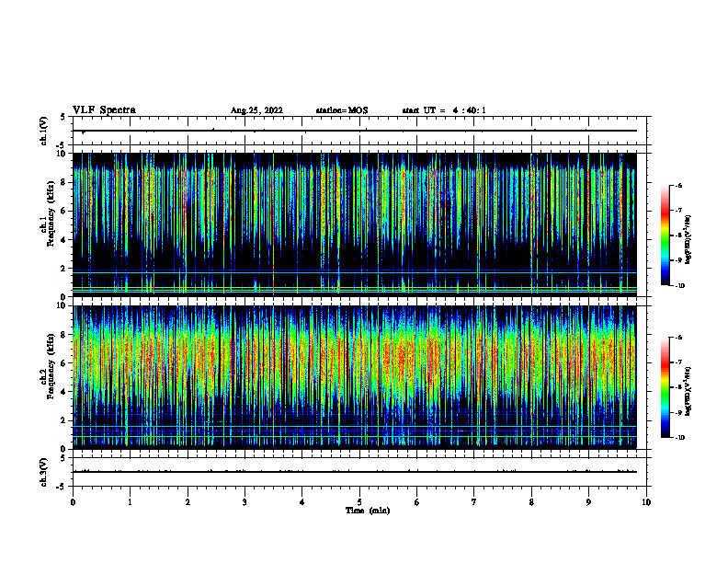Click the ch.2 spectrogram color scale bar
The width and height of the screenshot is (728, 563).
coord(665,387)
